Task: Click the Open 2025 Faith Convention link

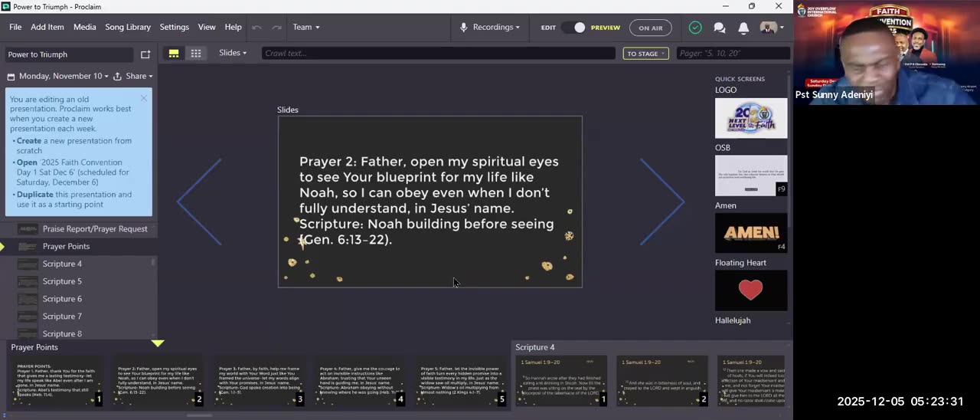Action: point(27,162)
